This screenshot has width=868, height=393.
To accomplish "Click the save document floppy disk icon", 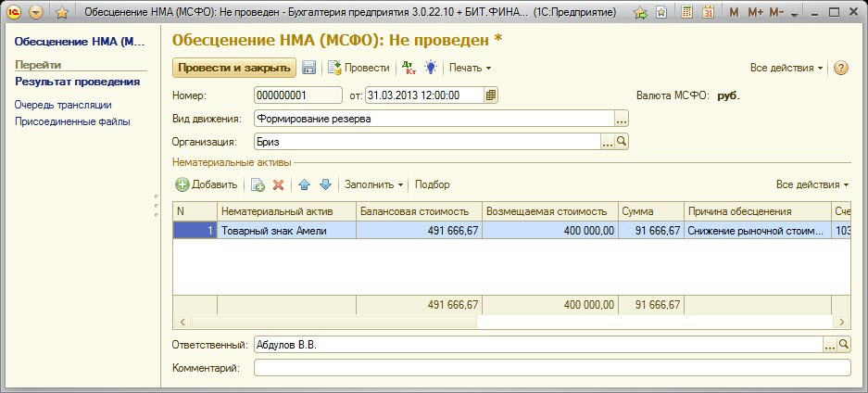I will pos(309,68).
